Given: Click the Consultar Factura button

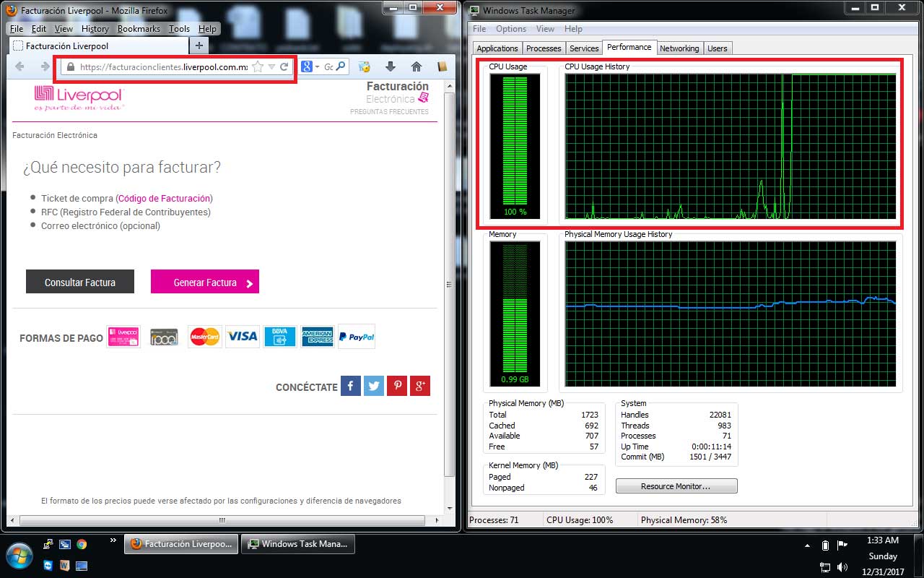Looking at the screenshot, I should [x=80, y=282].
